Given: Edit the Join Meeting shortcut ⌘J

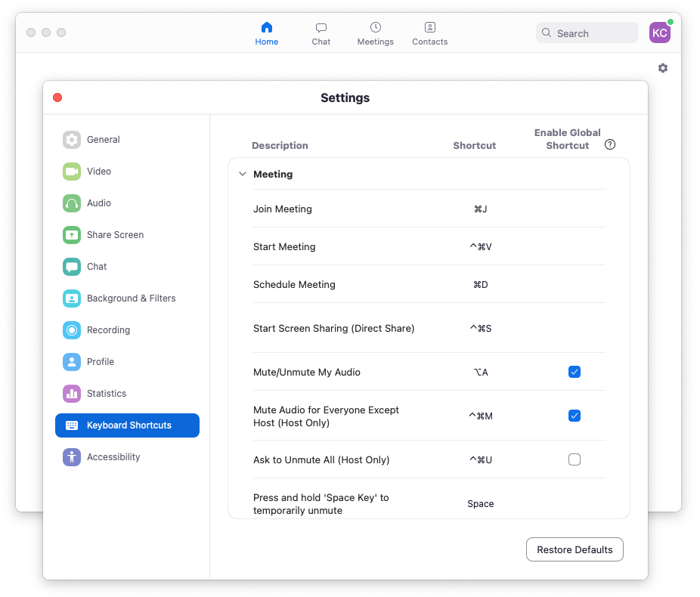Looking at the screenshot, I should pyautogui.click(x=480, y=209).
